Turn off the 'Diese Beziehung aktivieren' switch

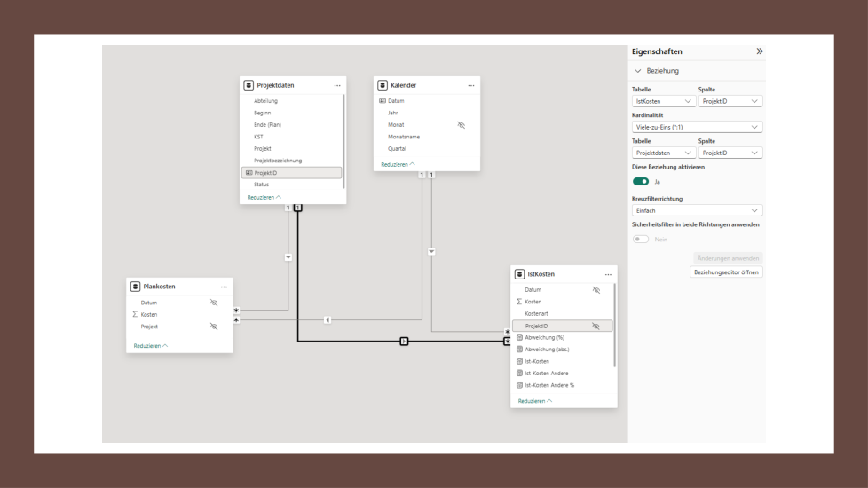click(640, 181)
